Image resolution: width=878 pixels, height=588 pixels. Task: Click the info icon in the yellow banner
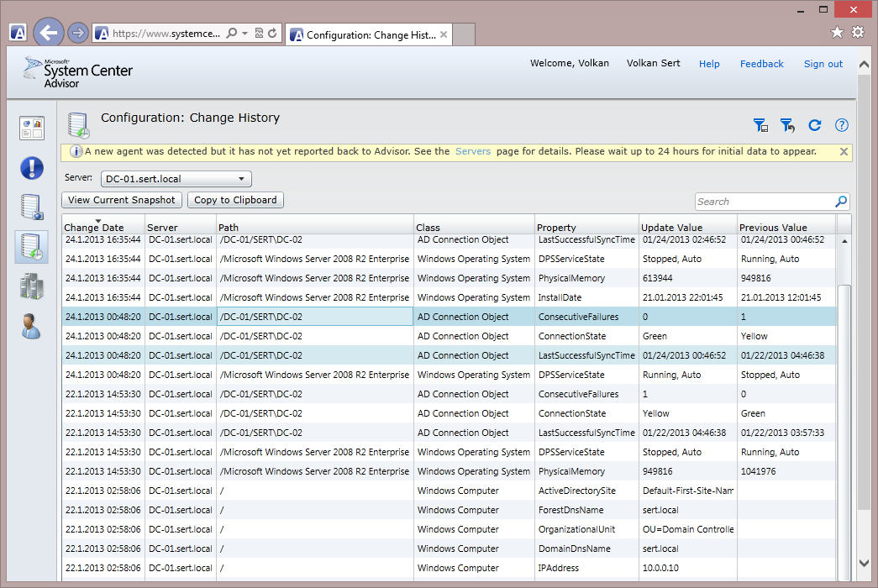pos(76,152)
